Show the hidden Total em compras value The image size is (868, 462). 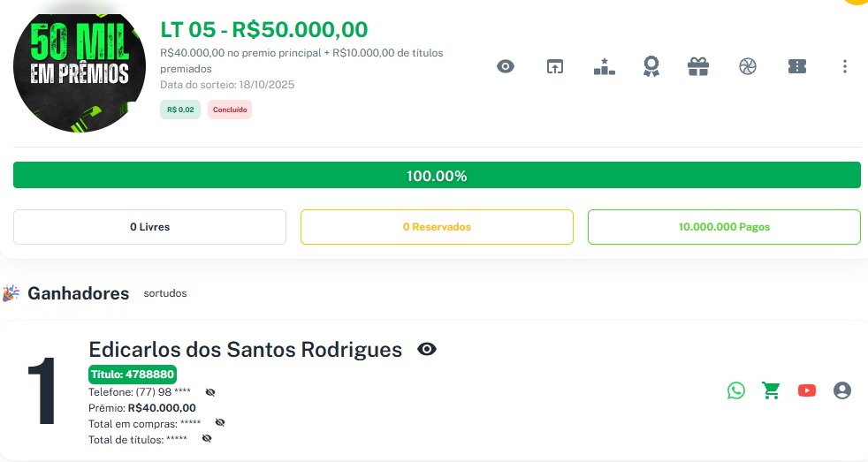tap(220, 423)
